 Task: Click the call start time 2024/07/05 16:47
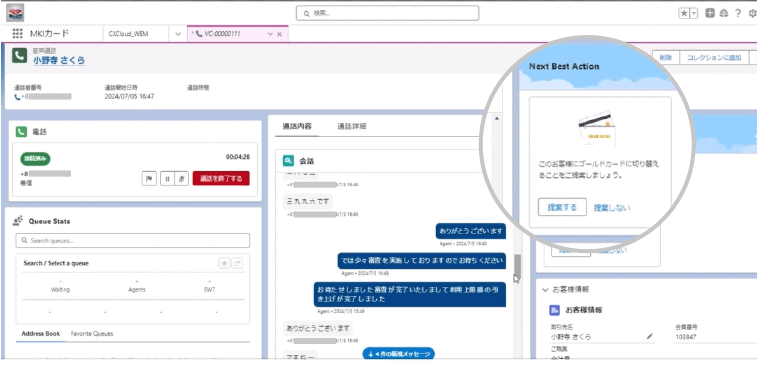(x=129, y=97)
